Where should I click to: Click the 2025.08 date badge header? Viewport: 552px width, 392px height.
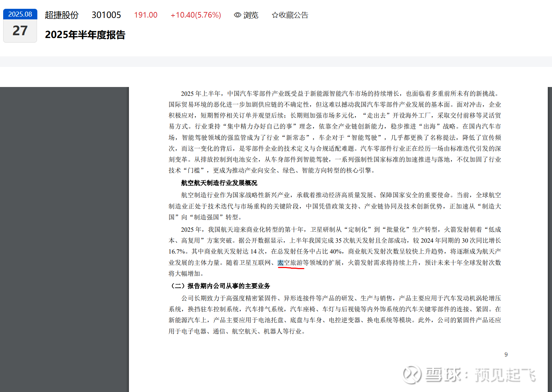tap(20, 14)
